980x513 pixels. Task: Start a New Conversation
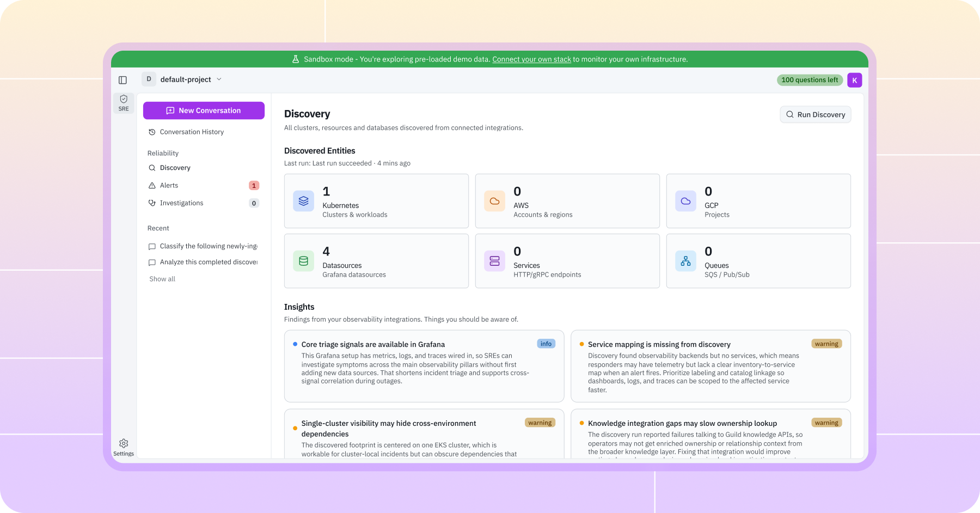tap(204, 111)
